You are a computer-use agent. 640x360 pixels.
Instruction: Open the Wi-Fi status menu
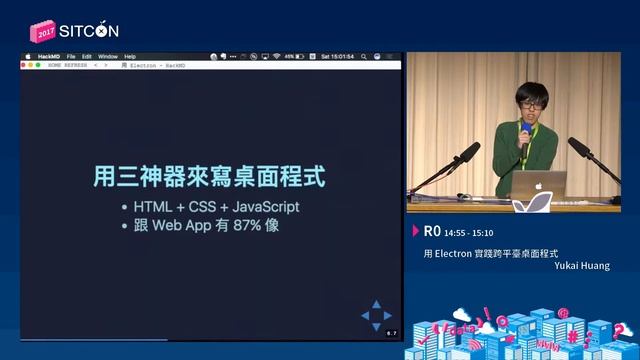pos(276,56)
